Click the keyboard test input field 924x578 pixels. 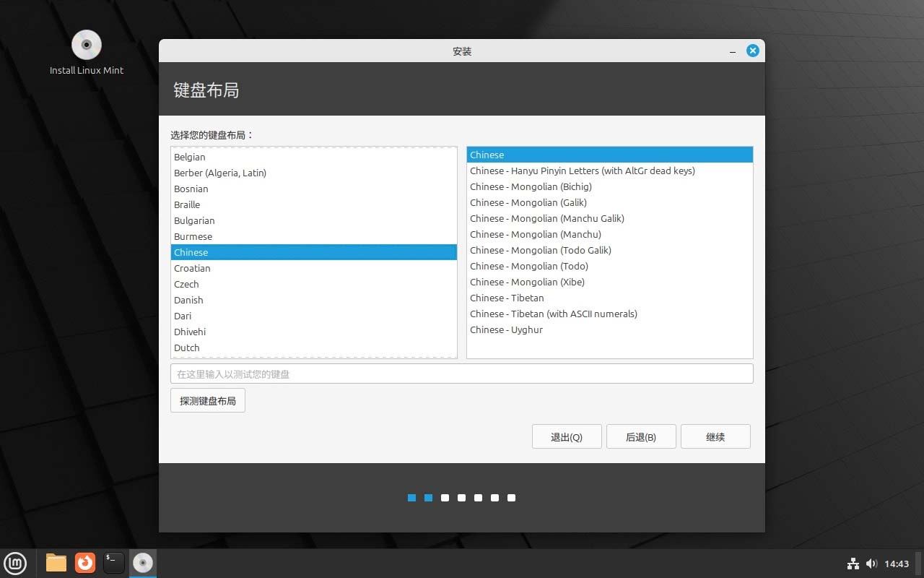pos(461,374)
